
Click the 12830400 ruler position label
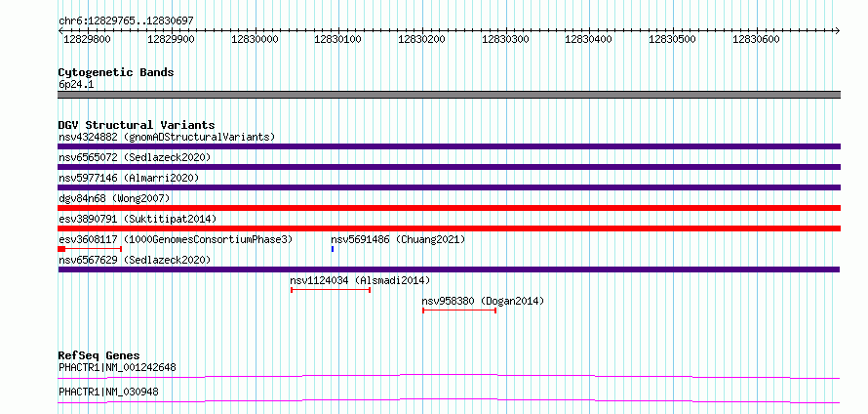pos(588,39)
